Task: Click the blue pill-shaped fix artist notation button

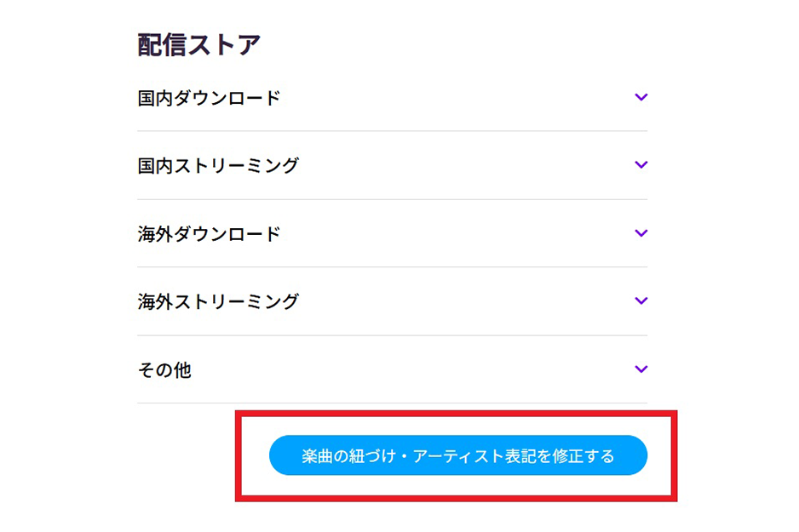Action: (457, 456)
